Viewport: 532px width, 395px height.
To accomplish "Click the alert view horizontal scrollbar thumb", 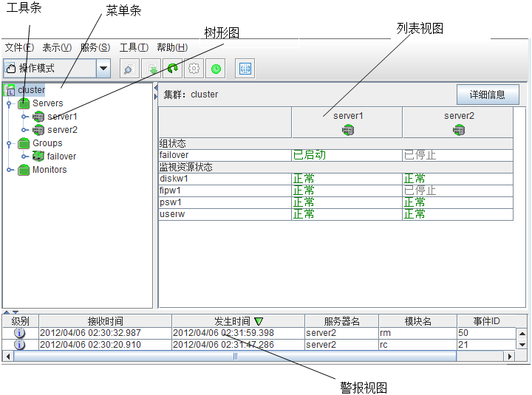I will pyautogui.click(x=235, y=356).
